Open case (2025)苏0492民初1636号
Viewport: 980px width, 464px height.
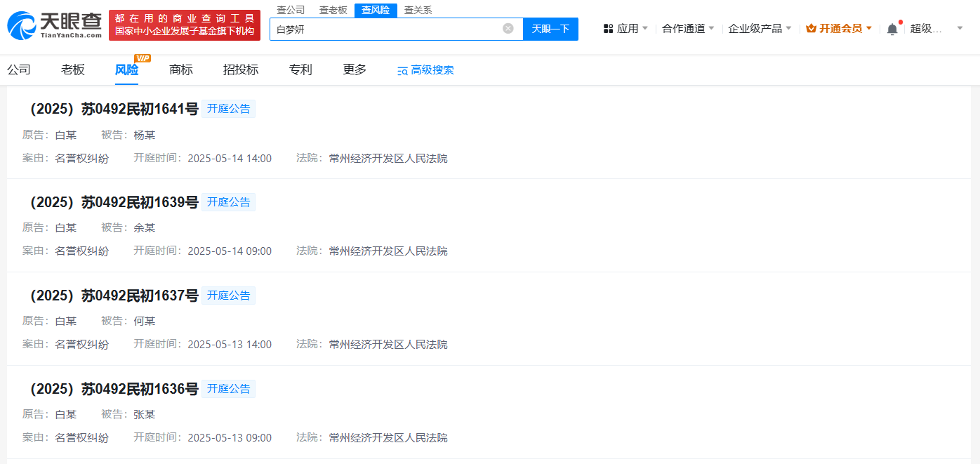click(111, 389)
